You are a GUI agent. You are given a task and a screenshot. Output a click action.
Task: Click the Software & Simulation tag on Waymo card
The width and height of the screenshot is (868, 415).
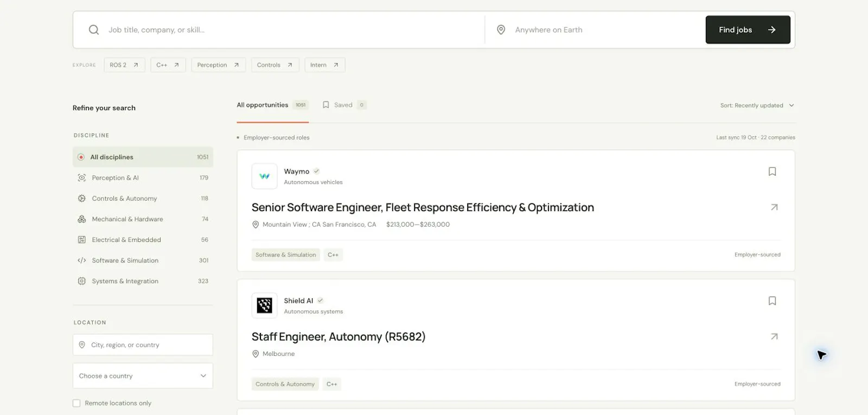tap(286, 255)
